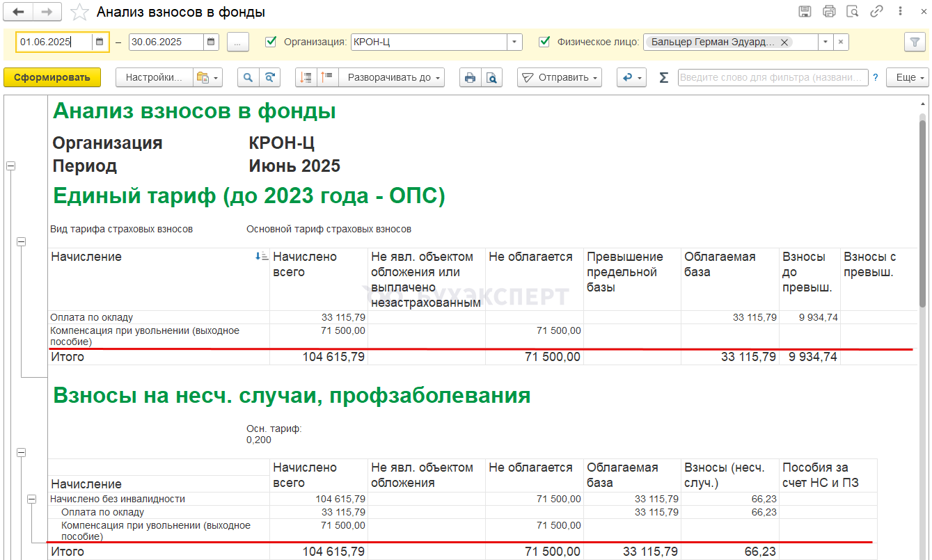Add this report to favorites with the star
Viewport: 932px width, 560px height.
pyautogui.click(x=79, y=12)
